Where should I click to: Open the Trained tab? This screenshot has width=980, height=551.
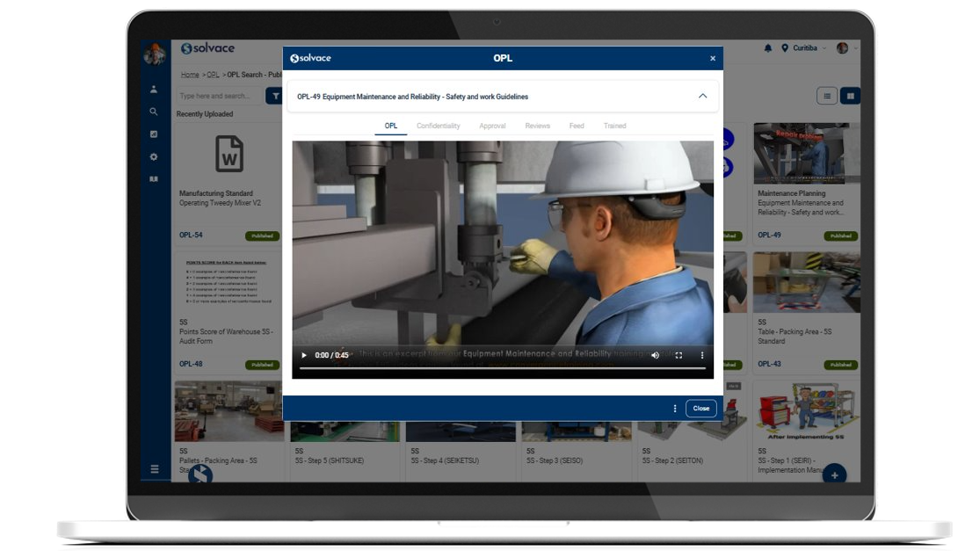[x=615, y=126]
